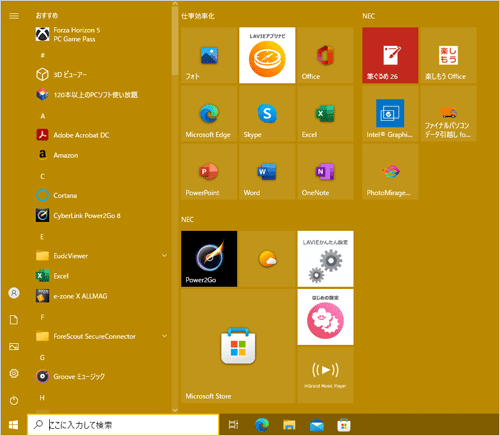Click the letter E section header

pyautogui.click(x=42, y=237)
